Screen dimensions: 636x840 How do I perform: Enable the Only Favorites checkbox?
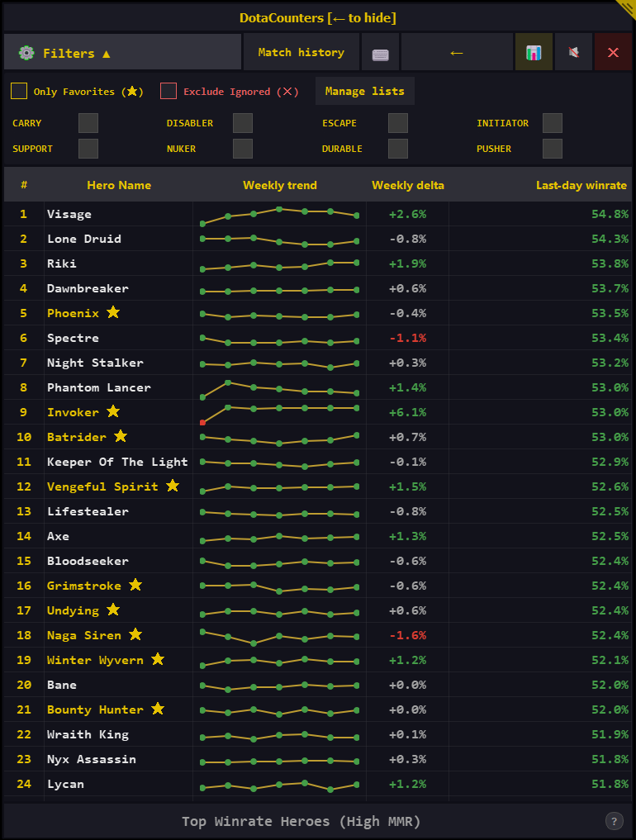[x=19, y=92]
